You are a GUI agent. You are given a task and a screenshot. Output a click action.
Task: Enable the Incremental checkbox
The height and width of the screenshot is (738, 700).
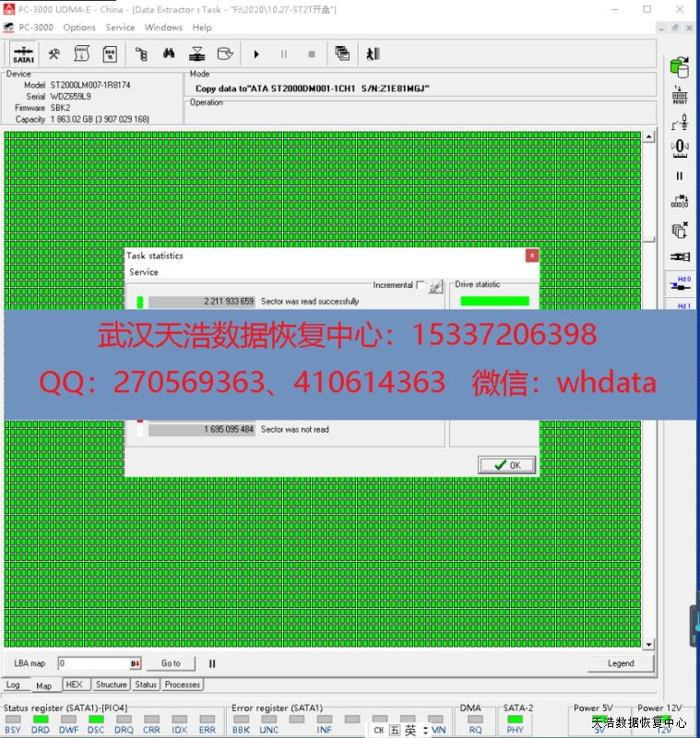tap(421, 285)
